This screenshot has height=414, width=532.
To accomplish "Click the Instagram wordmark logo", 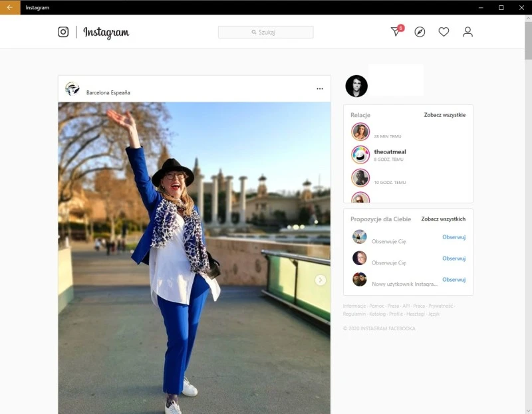I will (106, 31).
